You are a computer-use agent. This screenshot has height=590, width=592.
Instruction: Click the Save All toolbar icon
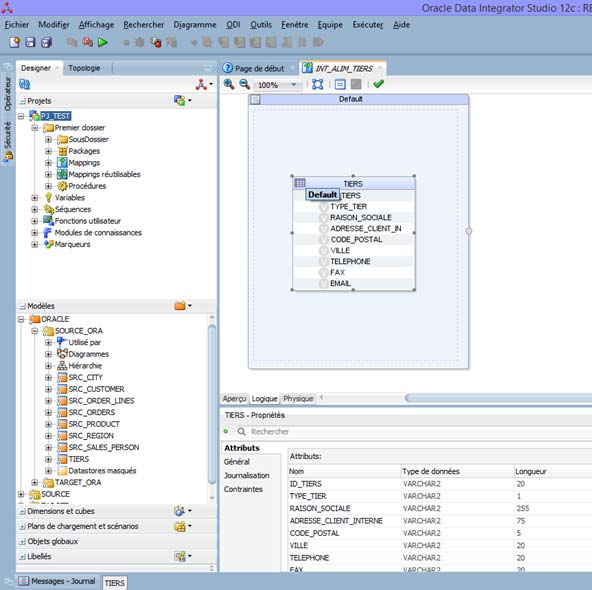46,42
